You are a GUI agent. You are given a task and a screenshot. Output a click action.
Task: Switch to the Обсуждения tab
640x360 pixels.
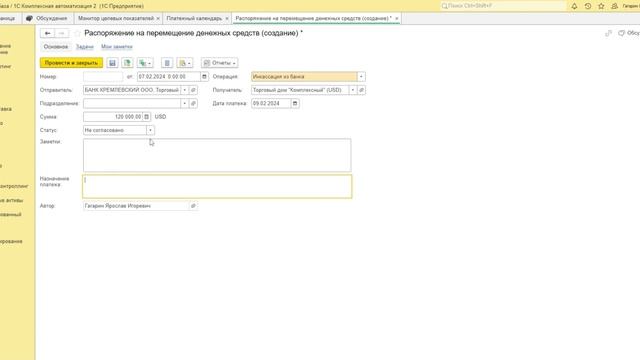click(x=48, y=18)
